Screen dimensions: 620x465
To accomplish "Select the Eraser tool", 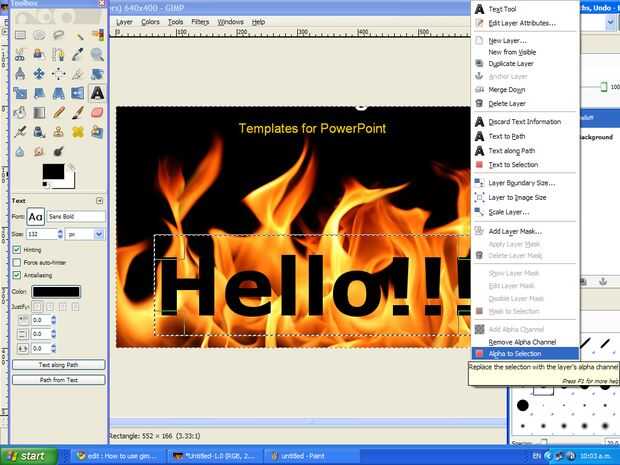I will point(97,113).
